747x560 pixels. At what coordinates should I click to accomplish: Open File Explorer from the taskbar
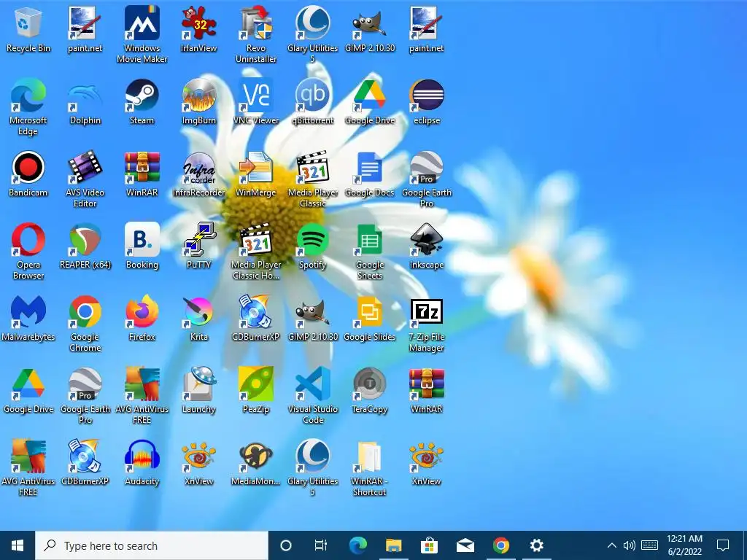[x=393, y=545]
